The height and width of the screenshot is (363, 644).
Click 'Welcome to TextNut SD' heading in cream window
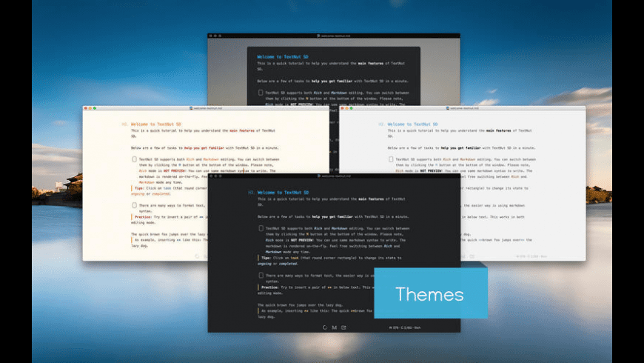tap(155, 124)
